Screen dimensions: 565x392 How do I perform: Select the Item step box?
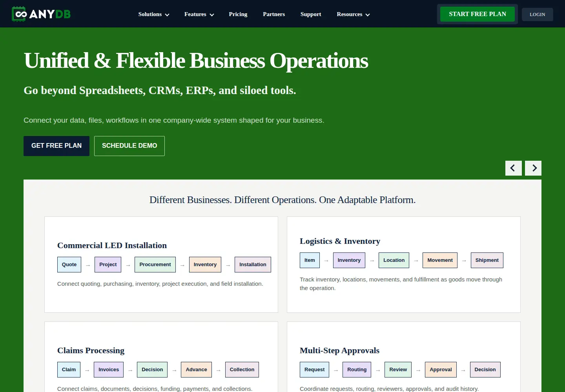point(310,260)
